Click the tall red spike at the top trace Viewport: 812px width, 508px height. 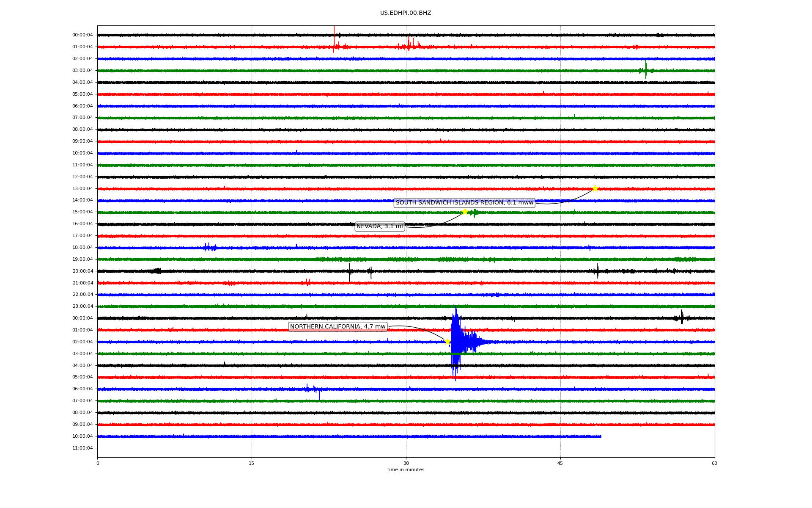point(334,39)
